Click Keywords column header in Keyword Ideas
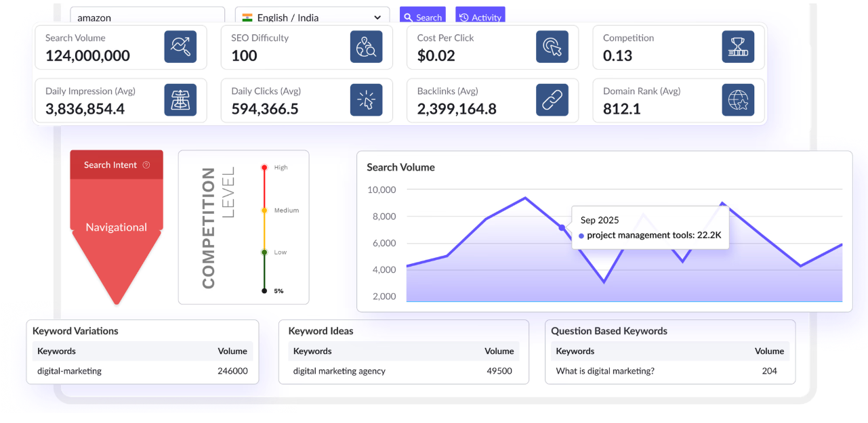 coord(312,351)
